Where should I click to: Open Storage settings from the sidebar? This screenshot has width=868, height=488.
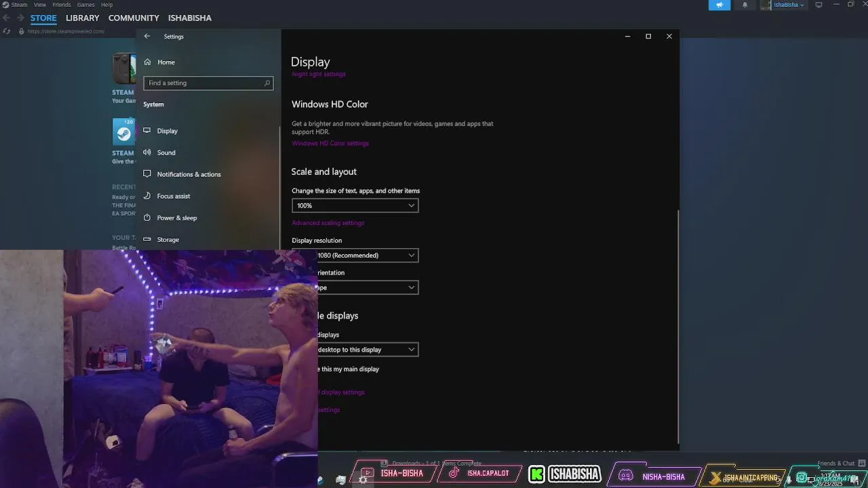click(168, 239)
